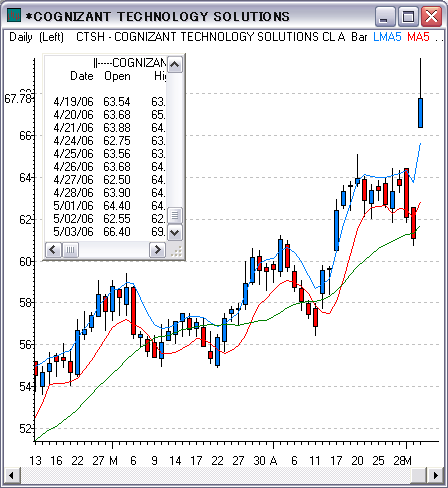Click the Daily period label
The image size is (448, 488).
point(21,37)
